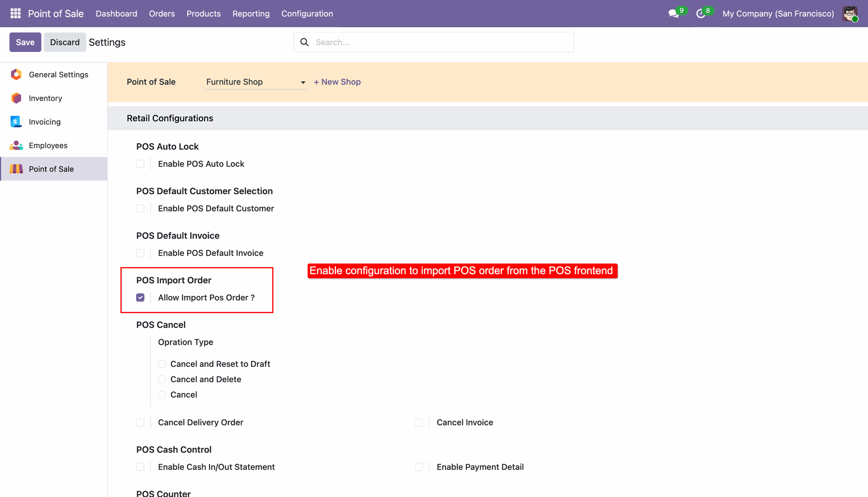Enable POS Auto Lock checkbox

140,164
